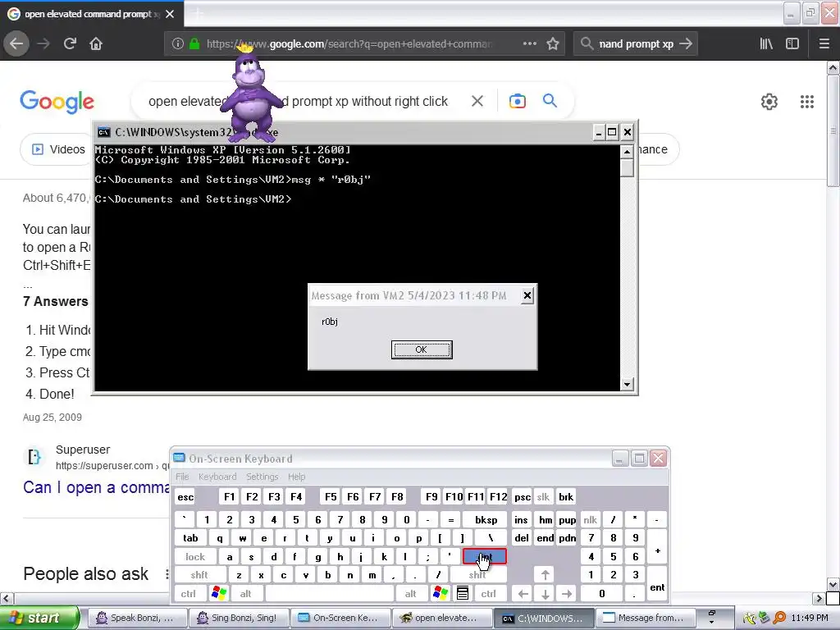Click the People also ask options dots
Screen dimensions: 840x630
click(167, 573)
